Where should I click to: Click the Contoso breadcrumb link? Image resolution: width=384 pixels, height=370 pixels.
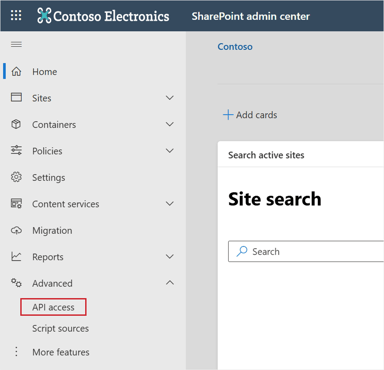pos(235,47)
